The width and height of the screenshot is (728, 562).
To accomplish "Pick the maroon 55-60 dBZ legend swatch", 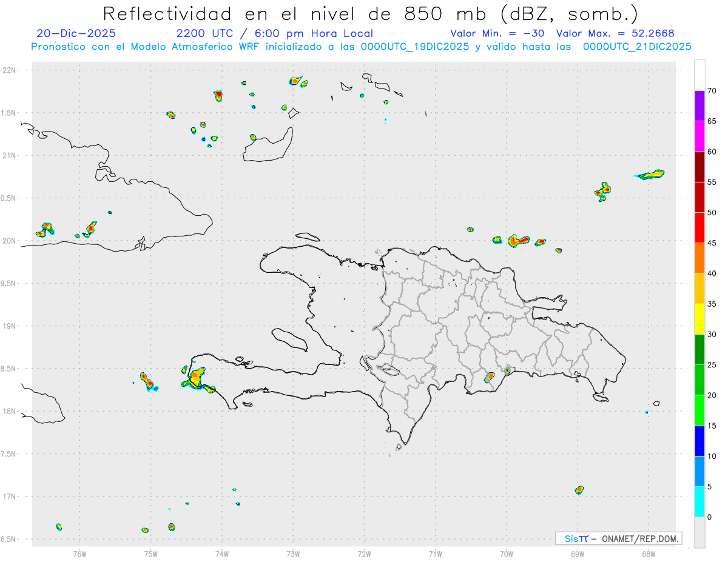I will click(699, 167).
